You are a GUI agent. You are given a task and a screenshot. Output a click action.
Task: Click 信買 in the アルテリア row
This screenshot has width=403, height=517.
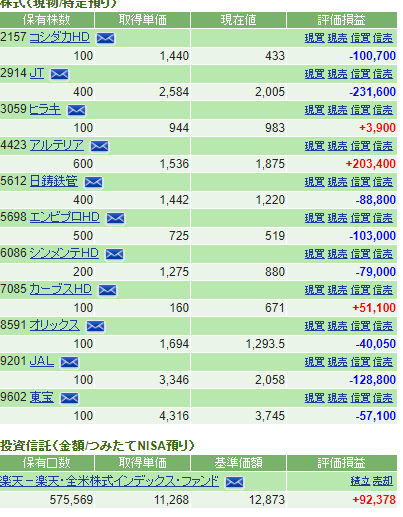[x=360, y=146]
